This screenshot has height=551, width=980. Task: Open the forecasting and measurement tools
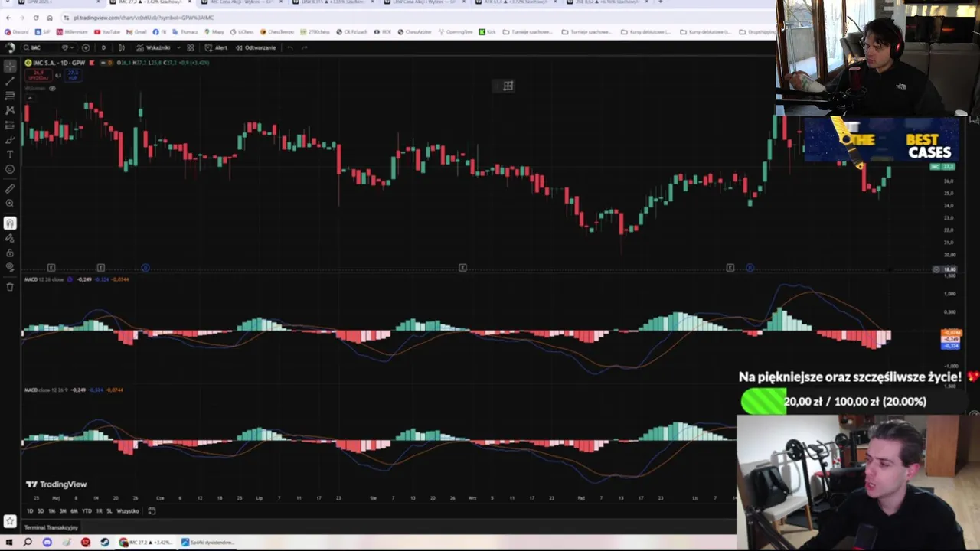point(10,125)
